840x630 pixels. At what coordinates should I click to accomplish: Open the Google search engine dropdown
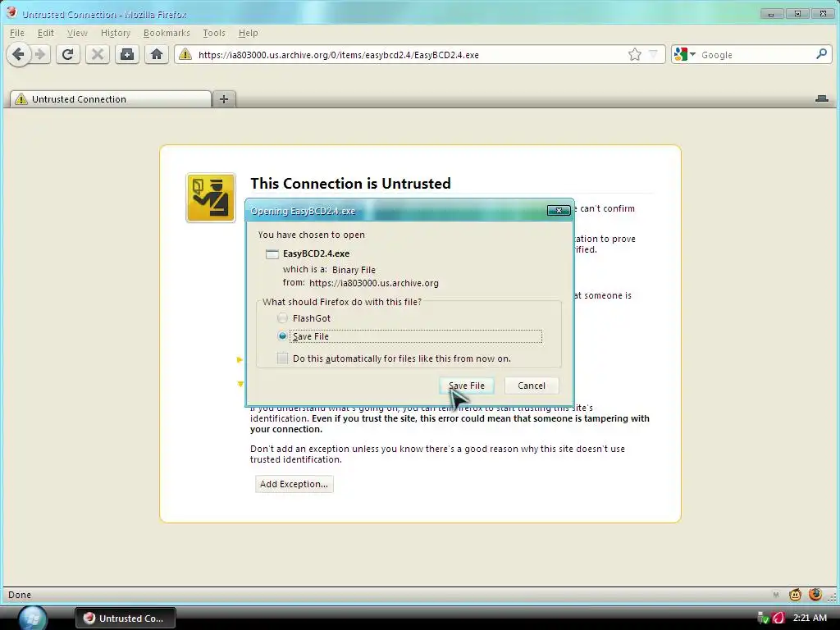pyautogui.click(x=685, y=54)
